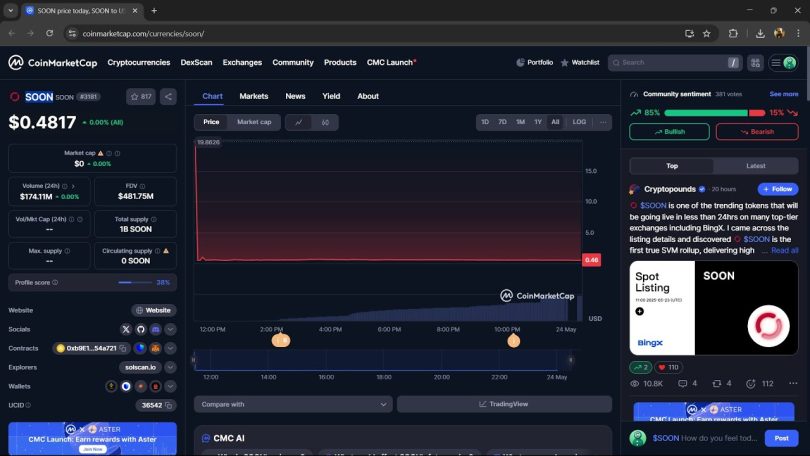This screenshot has width=810, height=456.
Task: Open the TradingView chart button
Action: (x=504, y=404)
